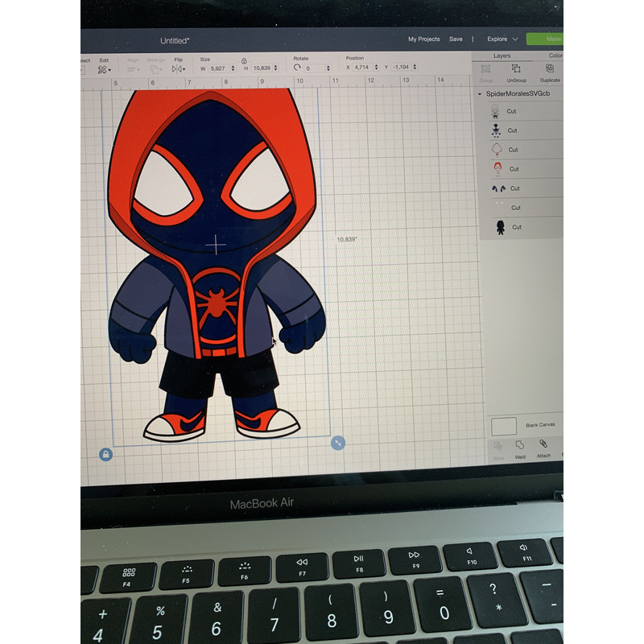Click the resize handle on selection corner
Viewport: 644px width, 644px height.
pos(338,443)
